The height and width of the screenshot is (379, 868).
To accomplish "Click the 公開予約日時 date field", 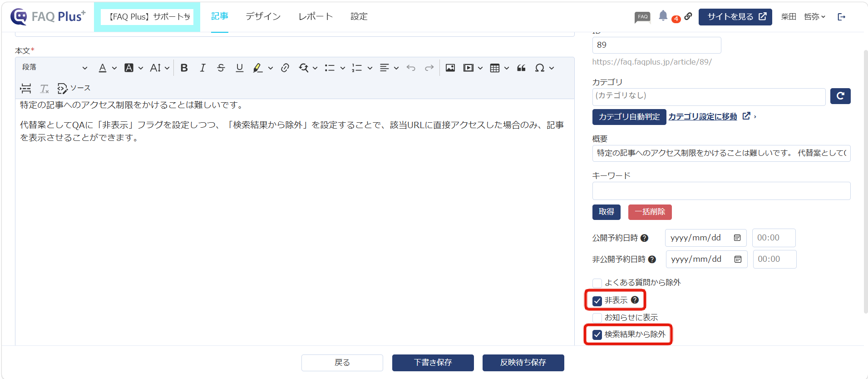I will pos(706,238).
